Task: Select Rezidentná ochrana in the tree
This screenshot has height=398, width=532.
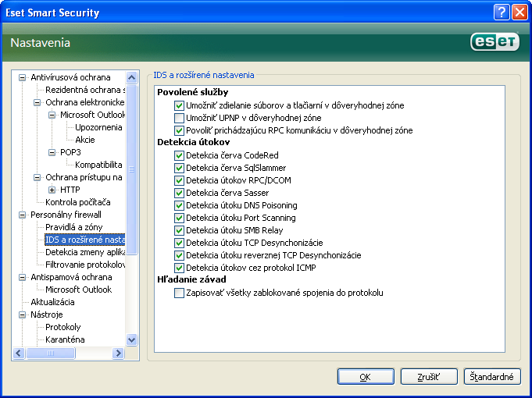Action: click(x=85, y=90)
